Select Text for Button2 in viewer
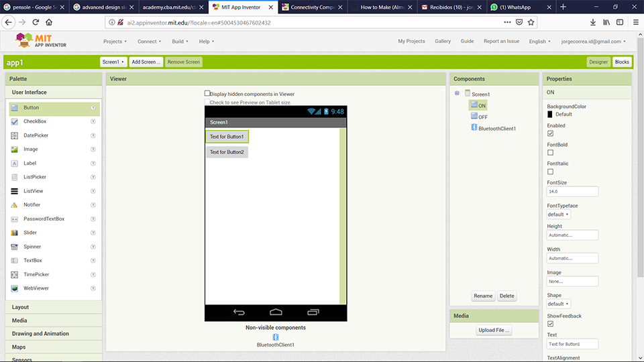The height and width of the screenshot is (362, 644). pos(227,152)
